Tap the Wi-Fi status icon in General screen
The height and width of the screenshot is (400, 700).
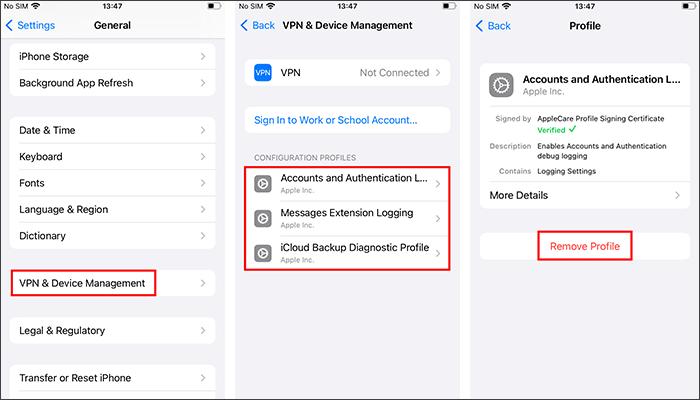36,6
